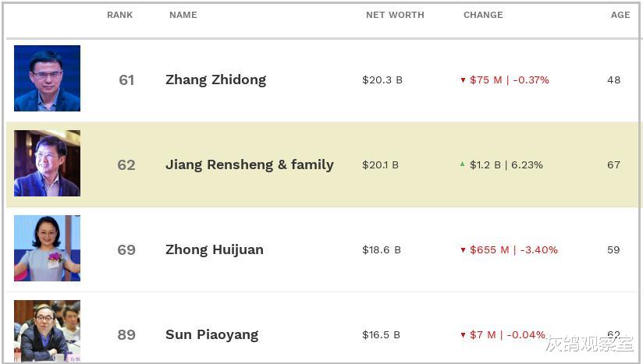
Task: Click green up arrow beside $1.2 B
Action: pyautogui.click(x=463, y=164)
